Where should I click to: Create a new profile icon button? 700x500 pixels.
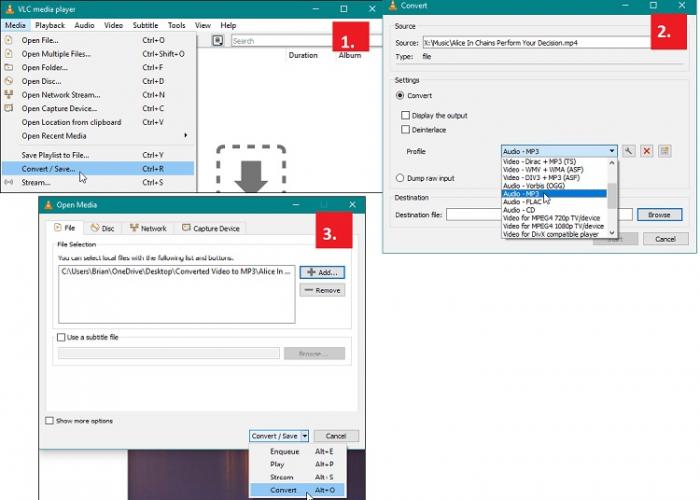[x=665, y=151]
